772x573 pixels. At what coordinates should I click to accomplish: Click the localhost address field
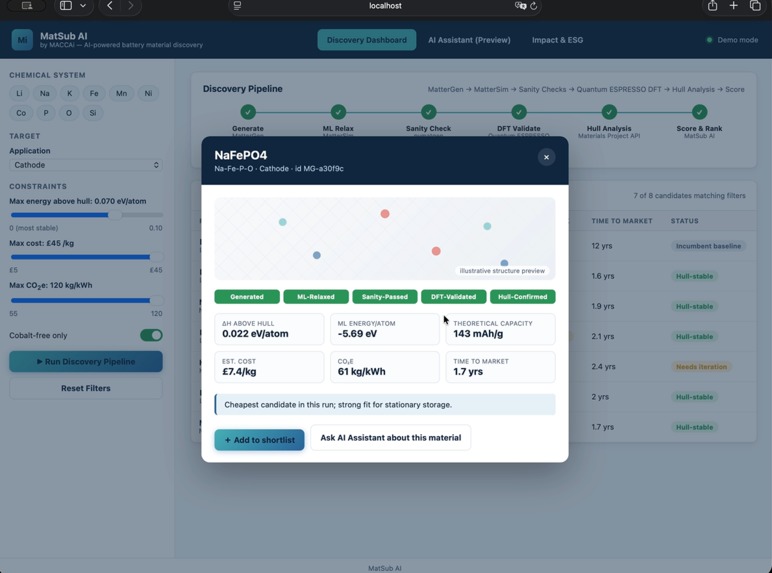385,6
